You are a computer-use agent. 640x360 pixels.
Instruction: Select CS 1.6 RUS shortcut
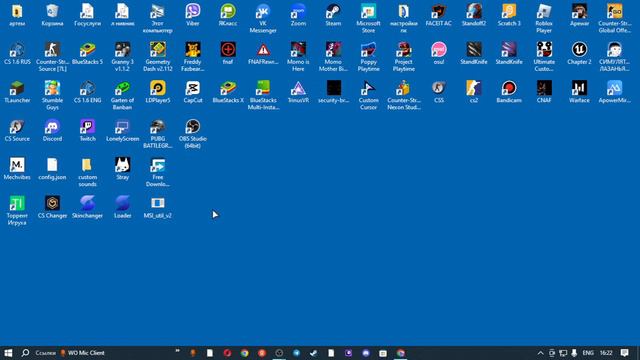point(17,53)
